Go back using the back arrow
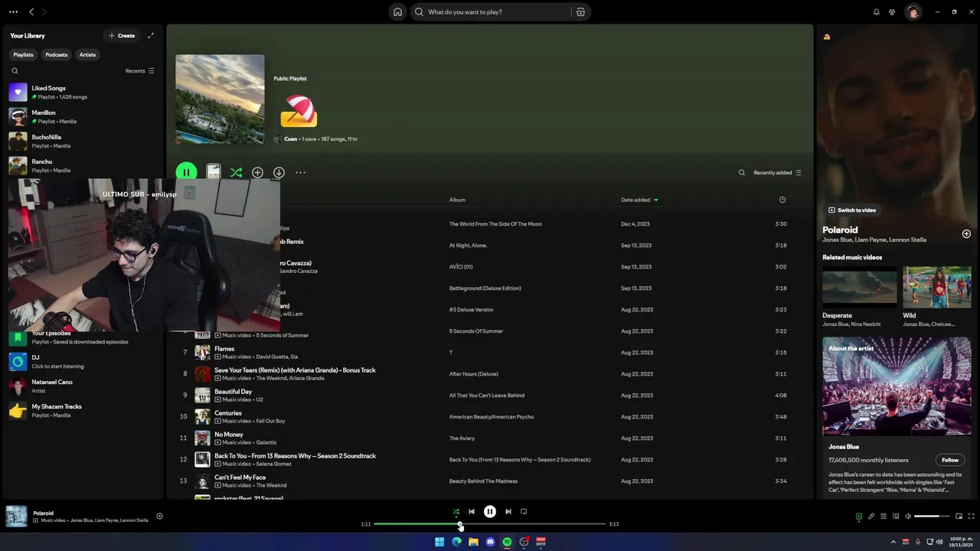The width and height of the screenshot is (980, 551). (x=31, y=12)
